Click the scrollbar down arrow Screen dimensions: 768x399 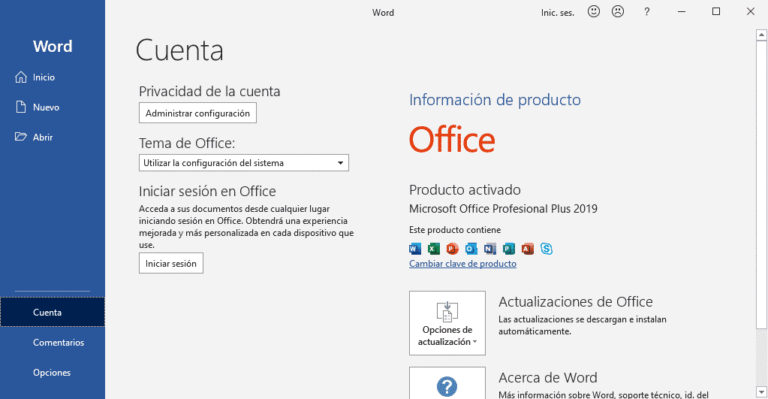coord(761,392)
